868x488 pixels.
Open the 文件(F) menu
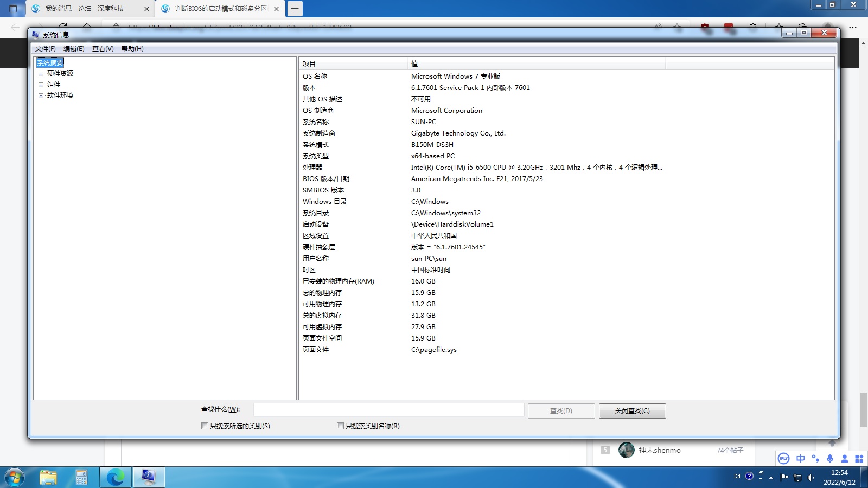(x=46, y=49)
